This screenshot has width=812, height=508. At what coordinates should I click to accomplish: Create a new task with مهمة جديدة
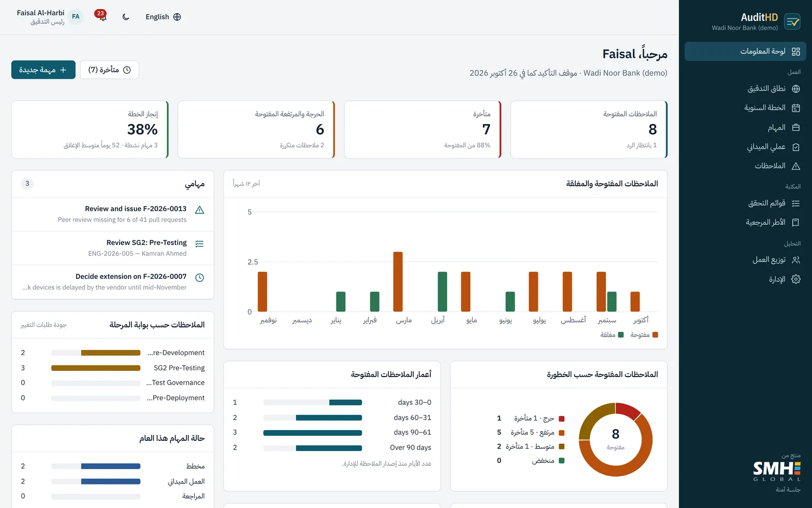click(43, 70)
